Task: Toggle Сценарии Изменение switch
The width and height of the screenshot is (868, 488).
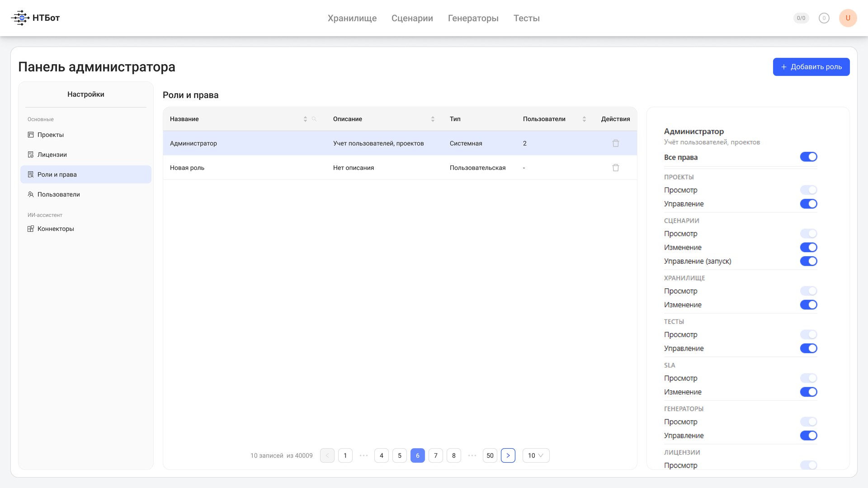Action: [x=808, y=248]
